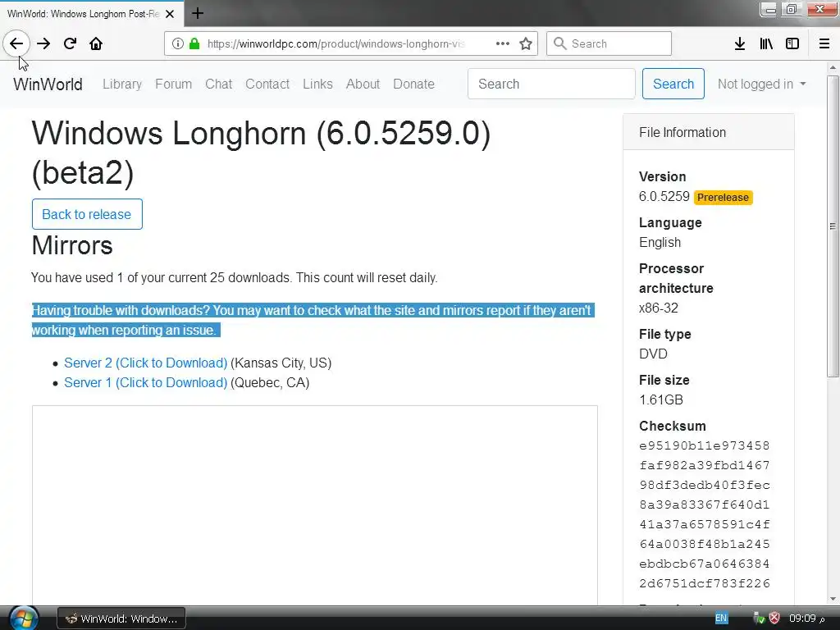Screen dimensions: 840x630
Task: Open the Firefox home page
Action: [x=96, y=43]
